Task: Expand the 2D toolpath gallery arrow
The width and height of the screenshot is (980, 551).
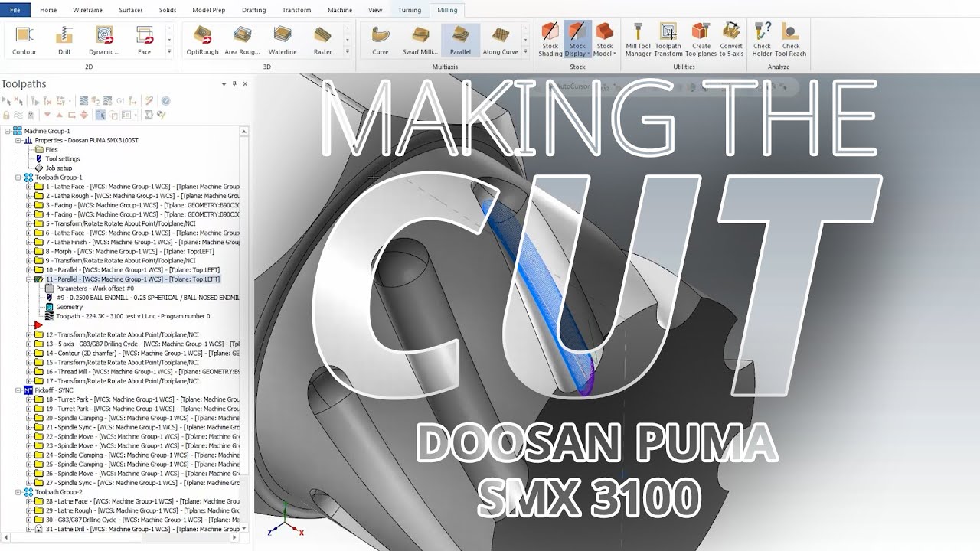Action: (169, 51)
